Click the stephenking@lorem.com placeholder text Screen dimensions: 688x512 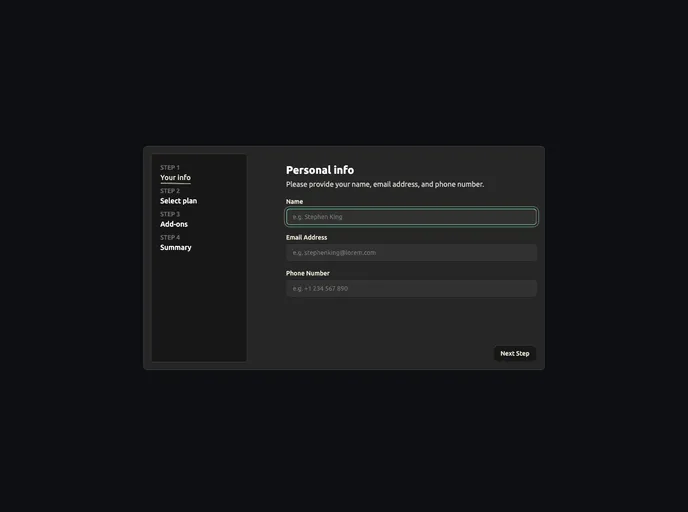pyautogui.click(x=334, y=253)
